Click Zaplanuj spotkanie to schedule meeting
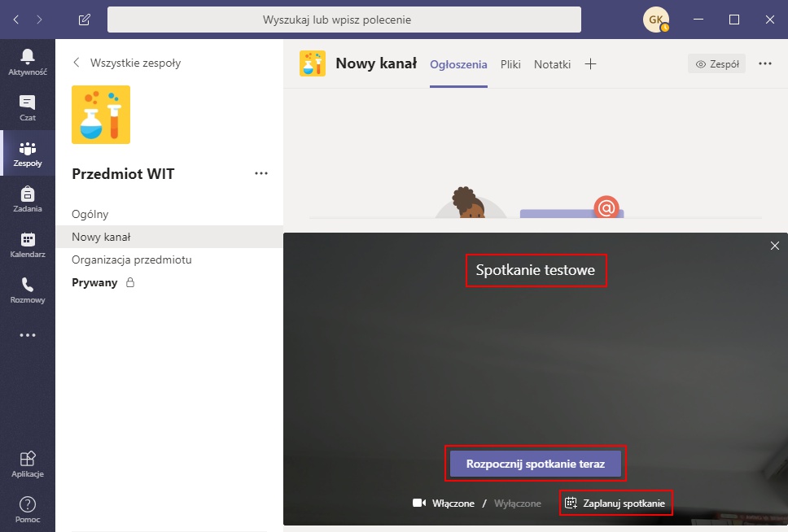This screenshot has height=532, width=788. (615, 503)
